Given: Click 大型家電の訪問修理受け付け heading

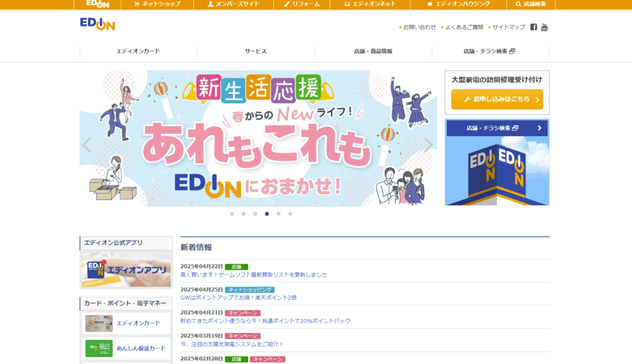Looking at the screenshot, I should 497,80.
